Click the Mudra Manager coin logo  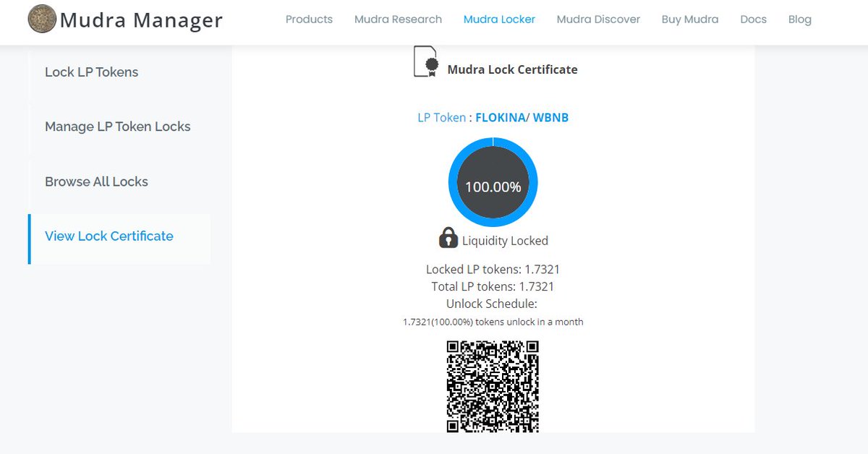42,19
